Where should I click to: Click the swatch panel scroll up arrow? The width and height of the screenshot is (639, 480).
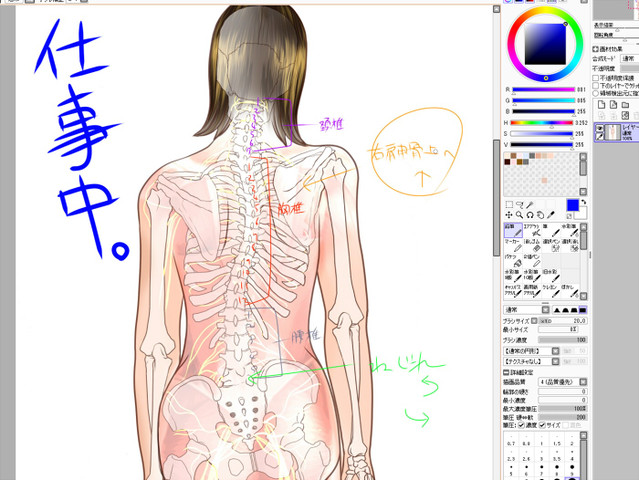pyautogui.click(x=584, y=157)
